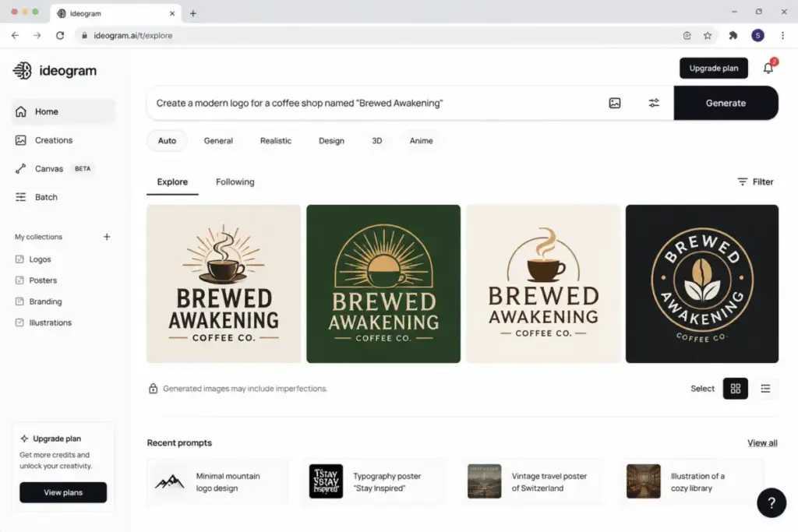Open cream steaming cup arch logo image

click(x=543, y=284)
